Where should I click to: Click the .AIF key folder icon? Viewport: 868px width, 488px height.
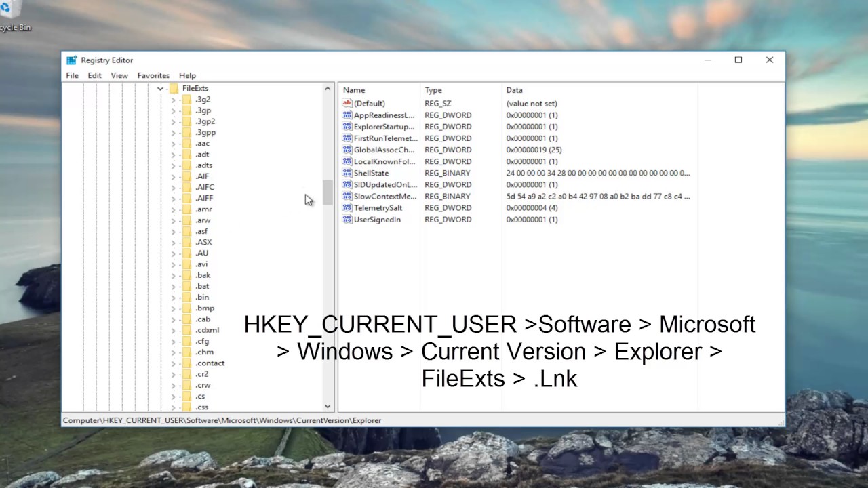[187, 176]
